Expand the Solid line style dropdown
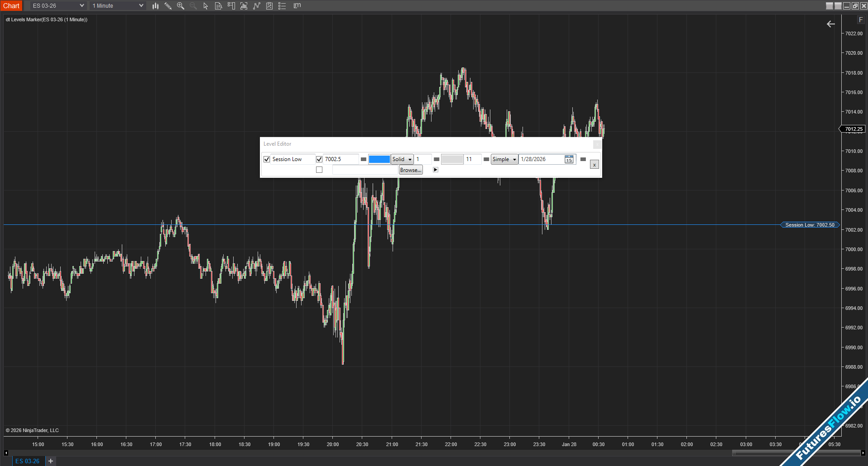The height and width of the screenshot is (466, 868). coord(410,159)
